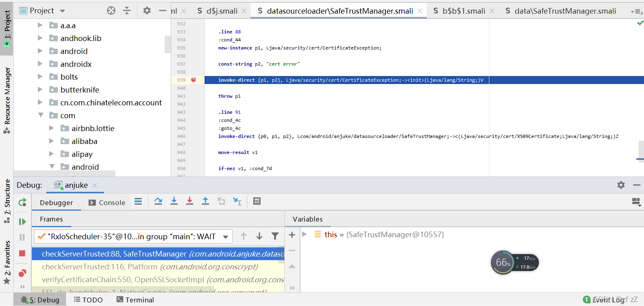This screenshot has width=644, height=306.
Task: Expand the andhook.lib package
Action: pyautogui.click(x=40, y=38)
